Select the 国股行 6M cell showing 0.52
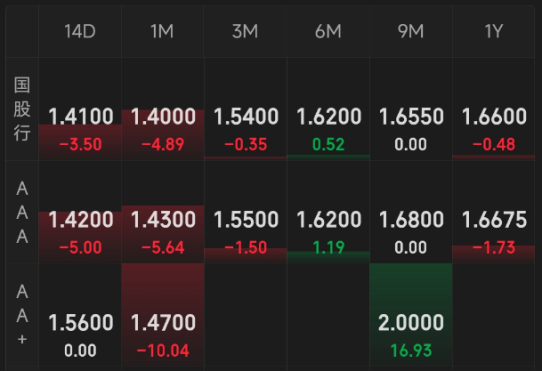 328,109
